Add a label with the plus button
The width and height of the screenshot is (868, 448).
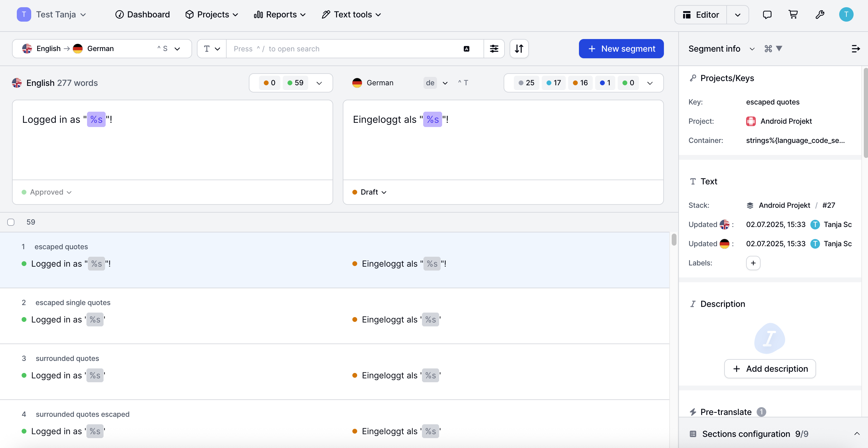click(x=753, y=263)
